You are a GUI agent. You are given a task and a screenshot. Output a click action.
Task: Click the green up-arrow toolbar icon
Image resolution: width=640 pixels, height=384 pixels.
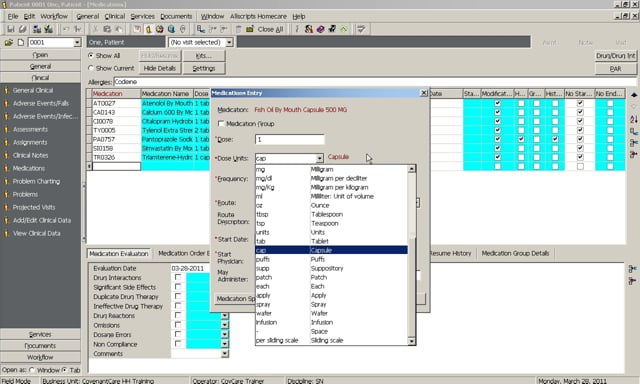(x=344, y=29)
